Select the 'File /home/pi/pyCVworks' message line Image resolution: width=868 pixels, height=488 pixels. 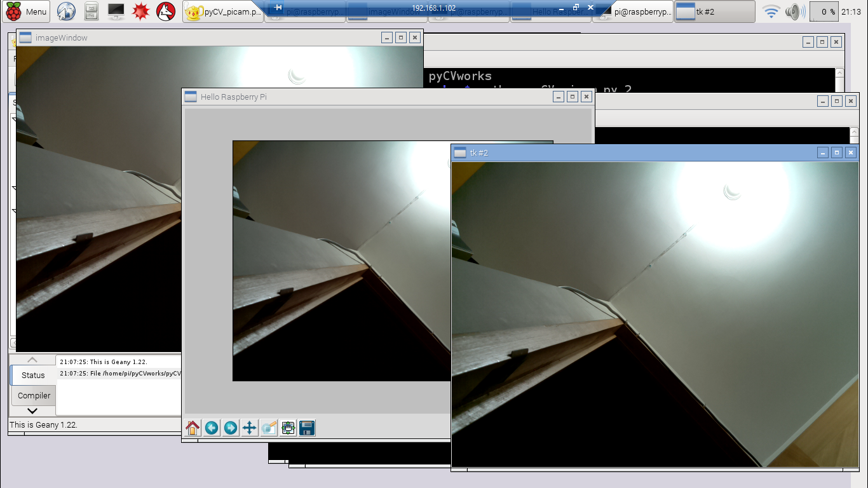(120, 374)
